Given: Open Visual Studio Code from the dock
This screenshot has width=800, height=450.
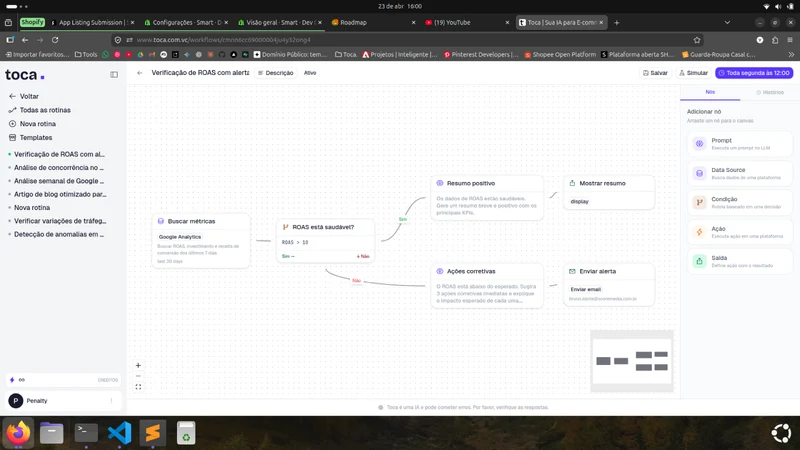Looking at the screenshot, I should click(119, 433).
